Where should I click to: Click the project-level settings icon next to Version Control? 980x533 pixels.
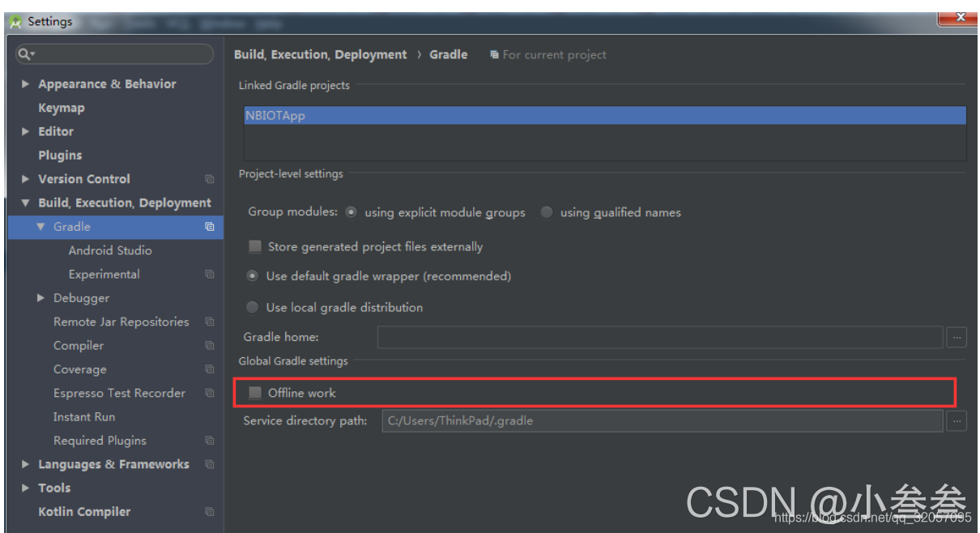coord(209,178)
